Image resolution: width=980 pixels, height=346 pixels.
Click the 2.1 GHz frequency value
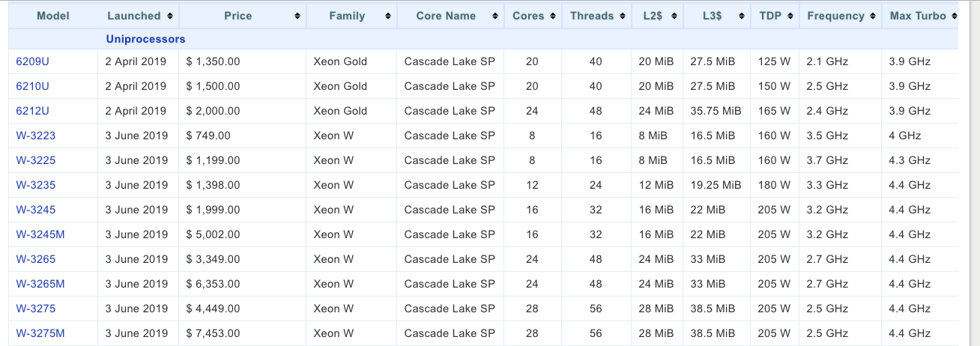click(827, 61)
